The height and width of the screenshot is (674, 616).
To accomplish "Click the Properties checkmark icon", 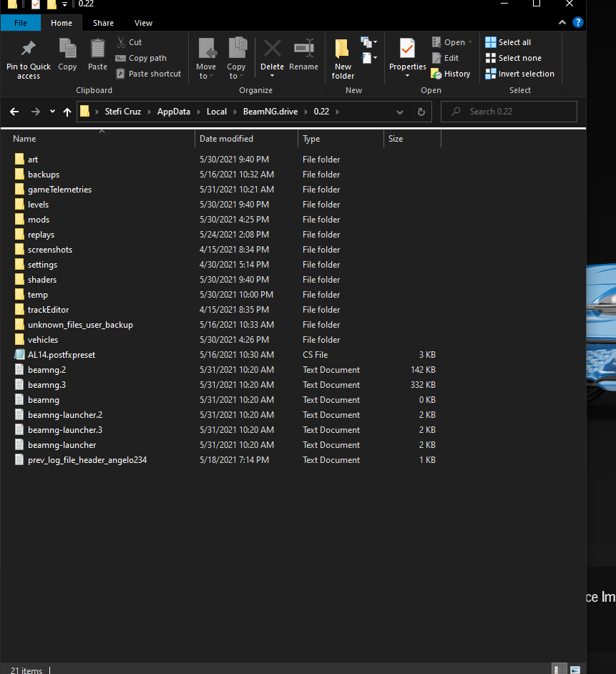I will (408, 49).
